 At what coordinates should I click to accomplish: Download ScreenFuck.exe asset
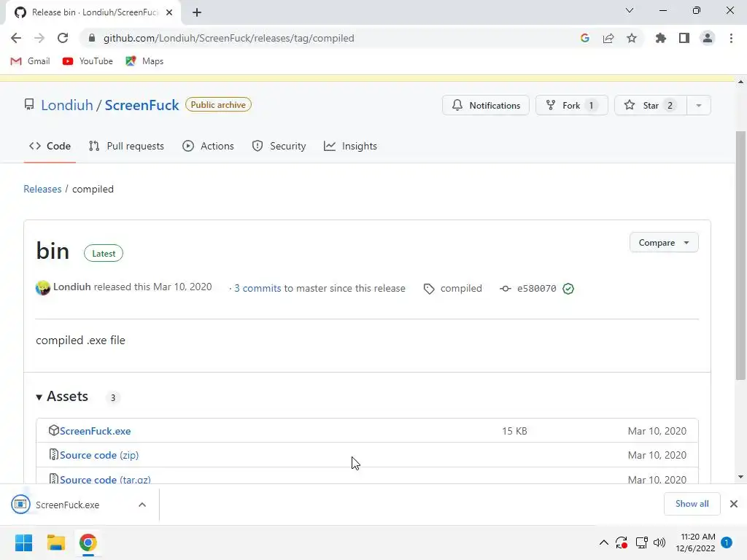(x=96, y=431)
